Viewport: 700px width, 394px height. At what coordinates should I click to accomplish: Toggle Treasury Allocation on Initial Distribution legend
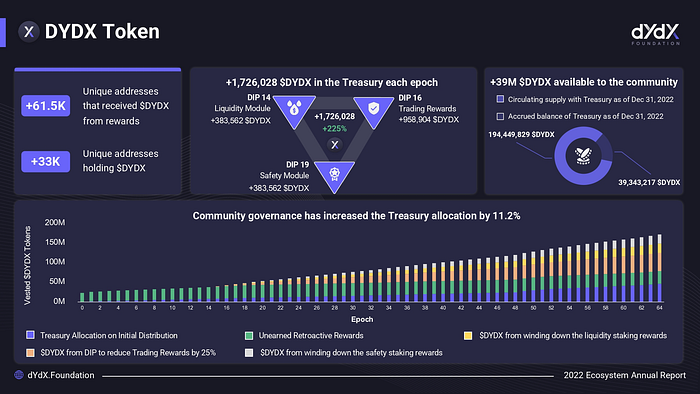click(30, 335)
